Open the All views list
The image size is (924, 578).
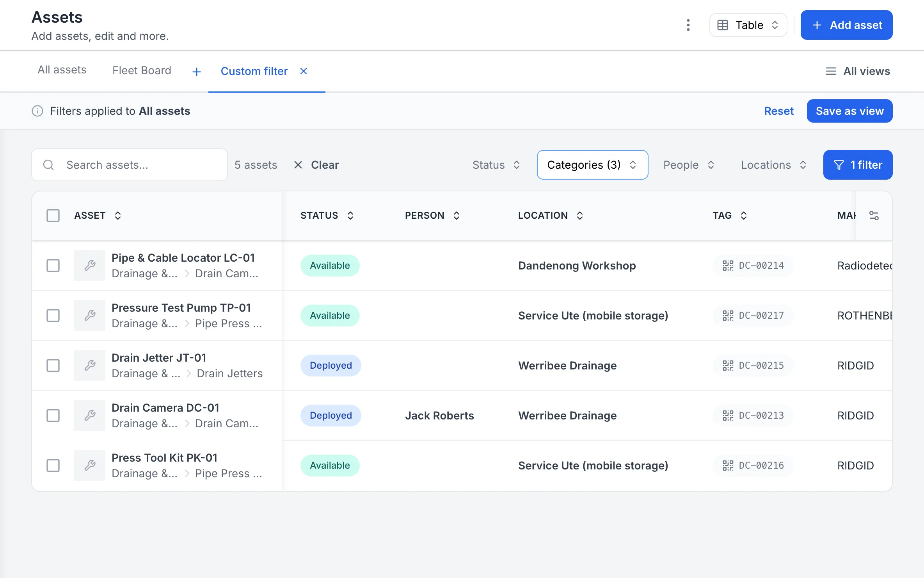click(858, 71)
